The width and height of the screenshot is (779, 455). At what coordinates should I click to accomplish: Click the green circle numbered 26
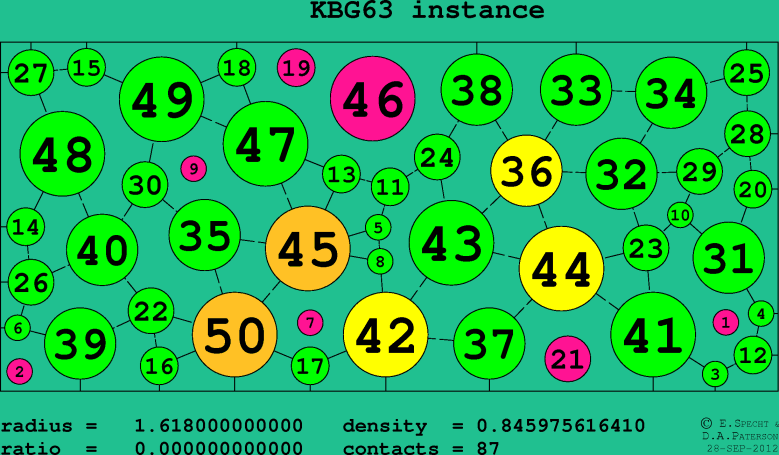tap(31, 282)
